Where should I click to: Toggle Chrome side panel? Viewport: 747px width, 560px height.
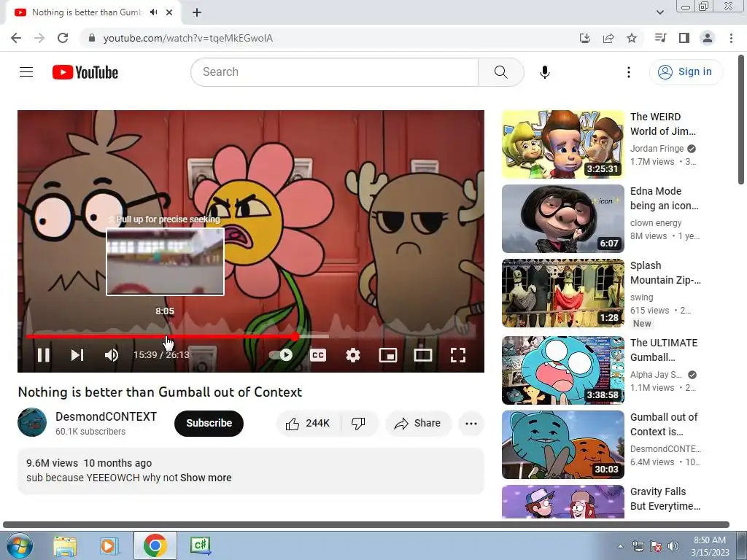tap(684, 38)
